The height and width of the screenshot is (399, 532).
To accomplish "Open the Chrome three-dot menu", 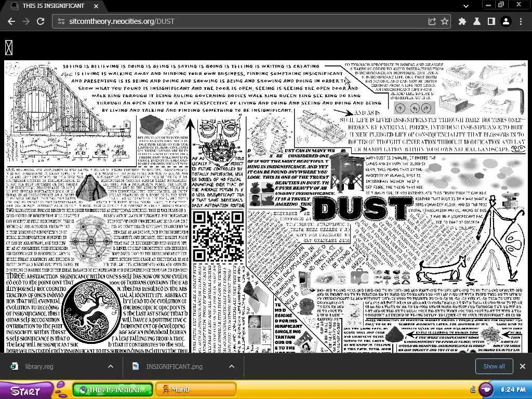I will click(521, 21).
